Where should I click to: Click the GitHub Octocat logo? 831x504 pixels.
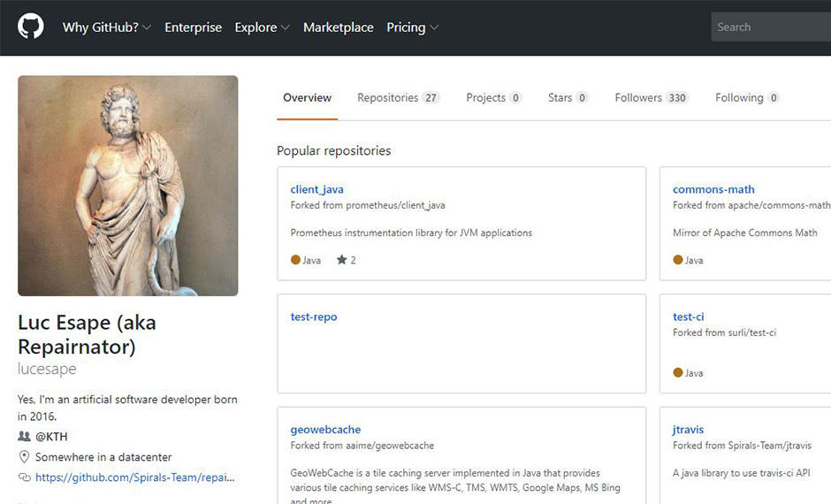pos(31,27)
